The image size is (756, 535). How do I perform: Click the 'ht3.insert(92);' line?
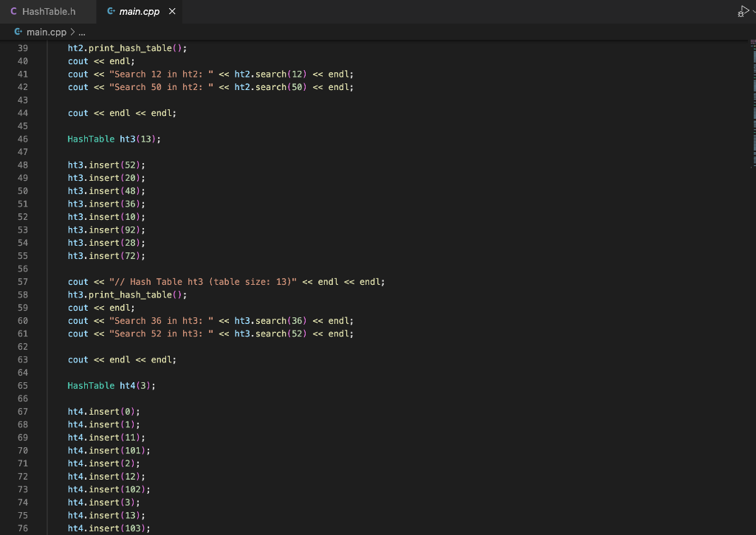pyautogui.click(x=106, y=230)
